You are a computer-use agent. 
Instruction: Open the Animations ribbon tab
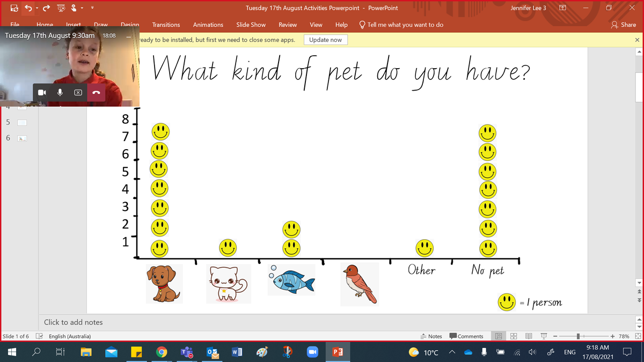(x=208, y=25)
